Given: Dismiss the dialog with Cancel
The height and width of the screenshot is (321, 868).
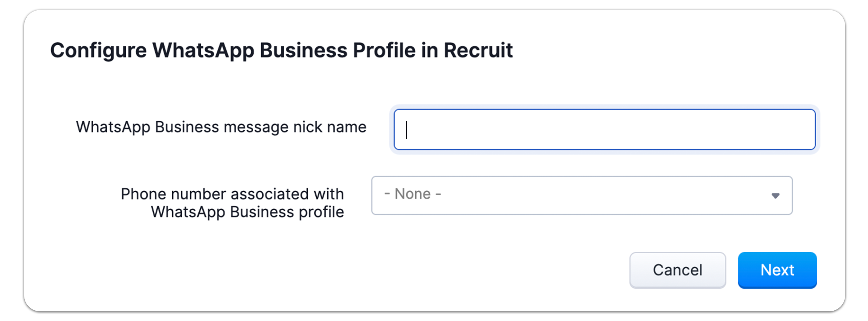Looking at the screenshot, I should pos(677,270).
